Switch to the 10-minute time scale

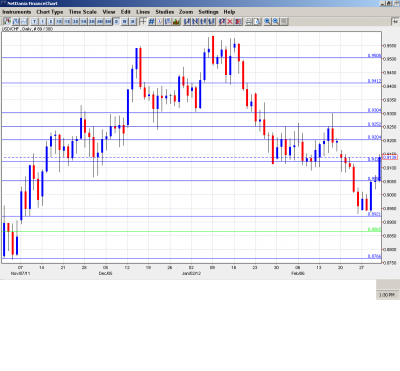59,22
